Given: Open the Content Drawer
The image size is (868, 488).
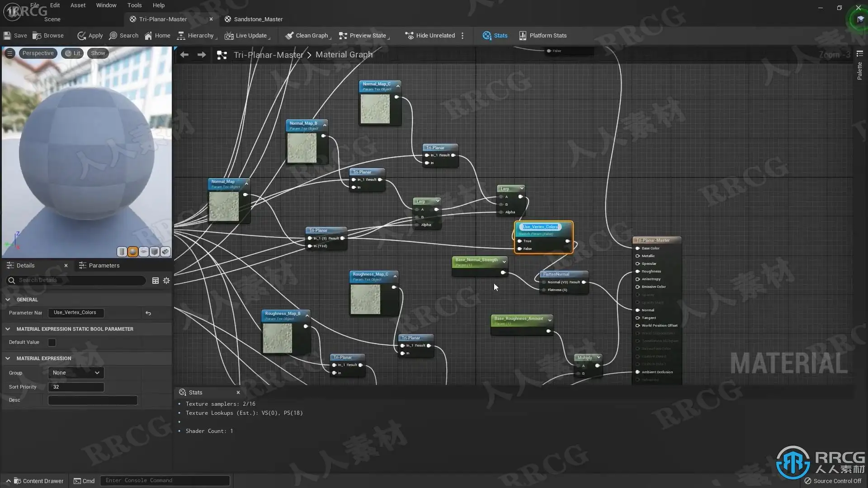Looking at the screenshot, I should pos(38,481).
